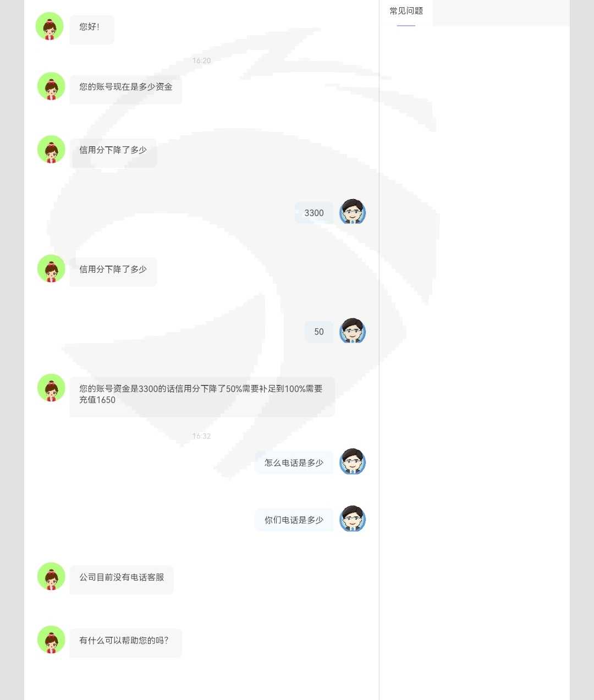
Task: Select the 您的账号现在是多少资金 message bubble
Action: click(125, 90)
